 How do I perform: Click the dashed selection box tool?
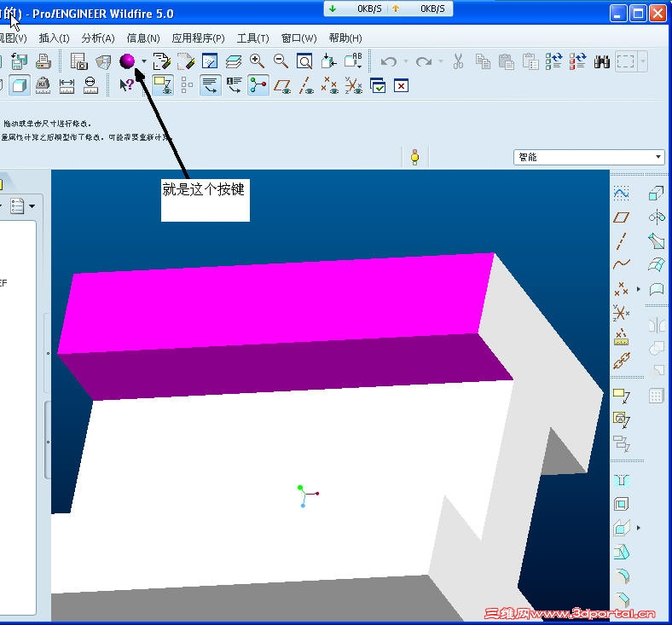coord(625,61)
